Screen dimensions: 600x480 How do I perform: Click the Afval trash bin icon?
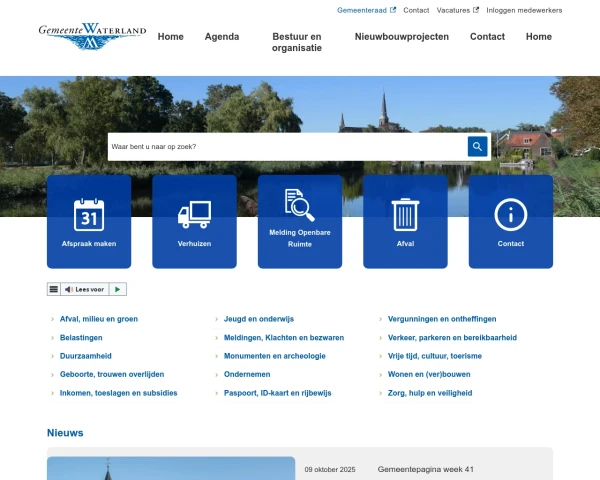405,214
